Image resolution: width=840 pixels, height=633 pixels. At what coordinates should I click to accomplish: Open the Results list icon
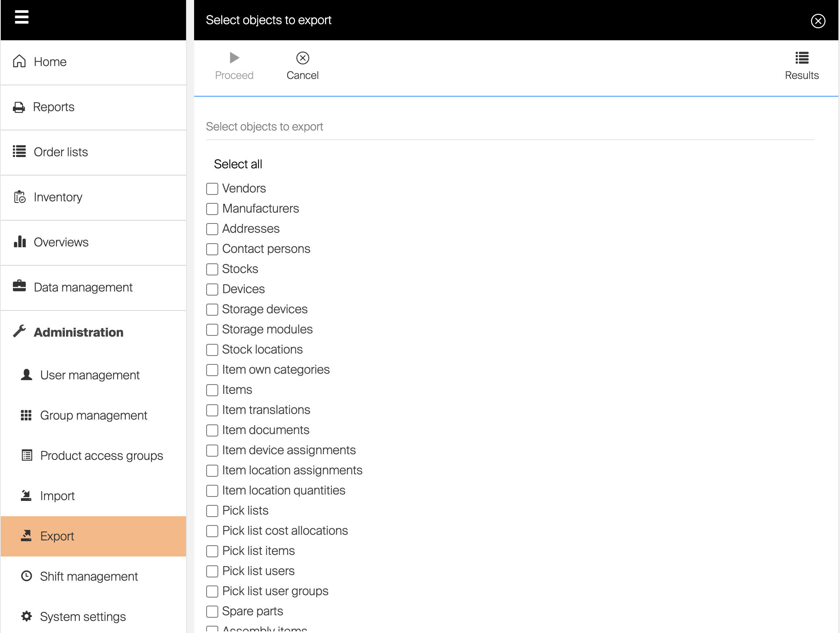(x=801, y=58)
